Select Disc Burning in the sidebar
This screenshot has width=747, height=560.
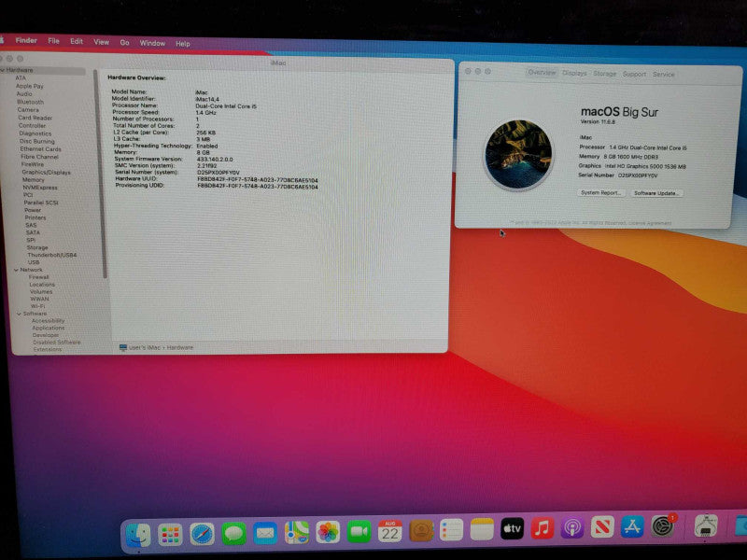click(37, 141)
